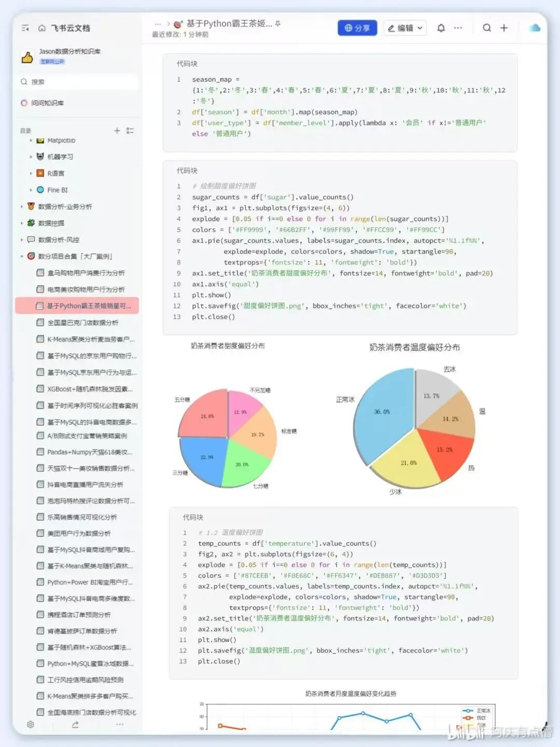Click the breadcrumb ellipsis in header
The width and height of the screenshot is (560, 747).
(x=158, y=24)
